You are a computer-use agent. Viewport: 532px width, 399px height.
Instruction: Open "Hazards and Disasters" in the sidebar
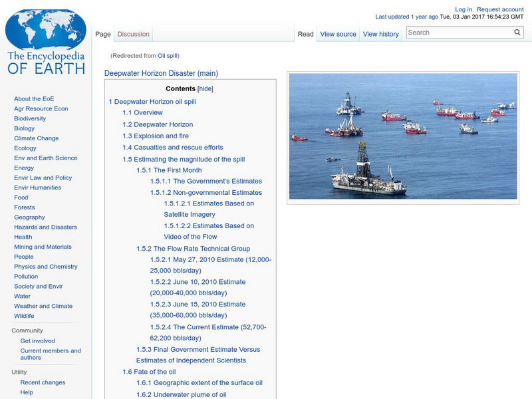coord(45,227)
